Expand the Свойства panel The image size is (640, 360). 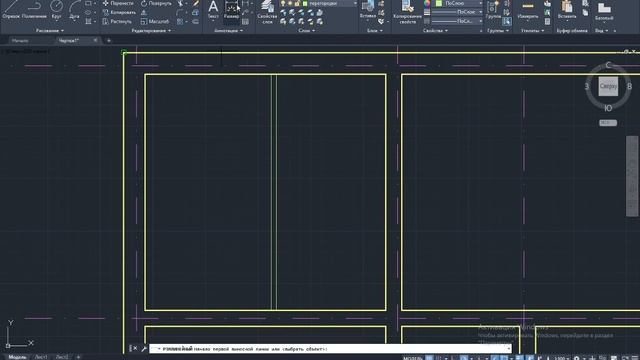[x=435, y=31]
